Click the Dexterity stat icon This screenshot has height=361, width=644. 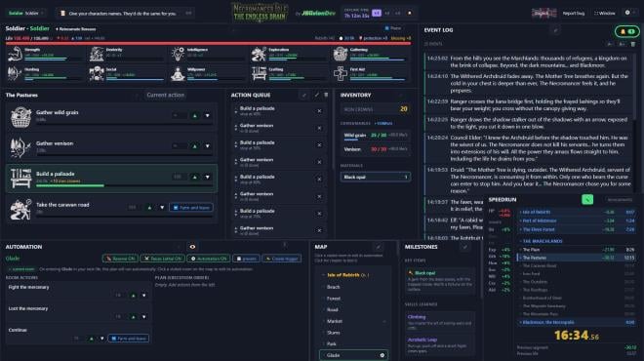pos(97,54)
